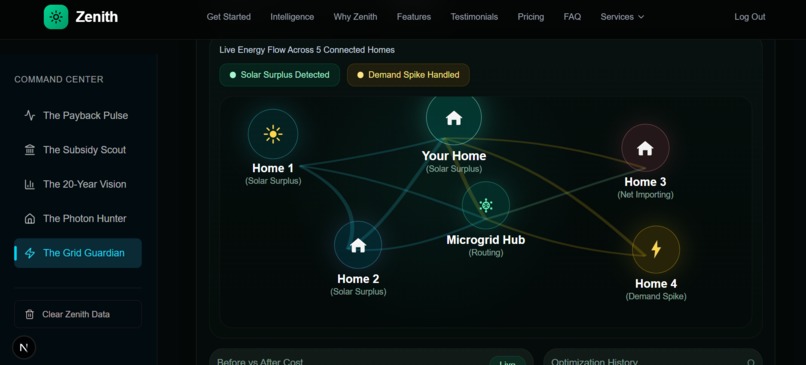This screenshot has width=806, height=365.
Task: Click the Home 1 label text
Action: pyautogui.click(x=273, y=168)
